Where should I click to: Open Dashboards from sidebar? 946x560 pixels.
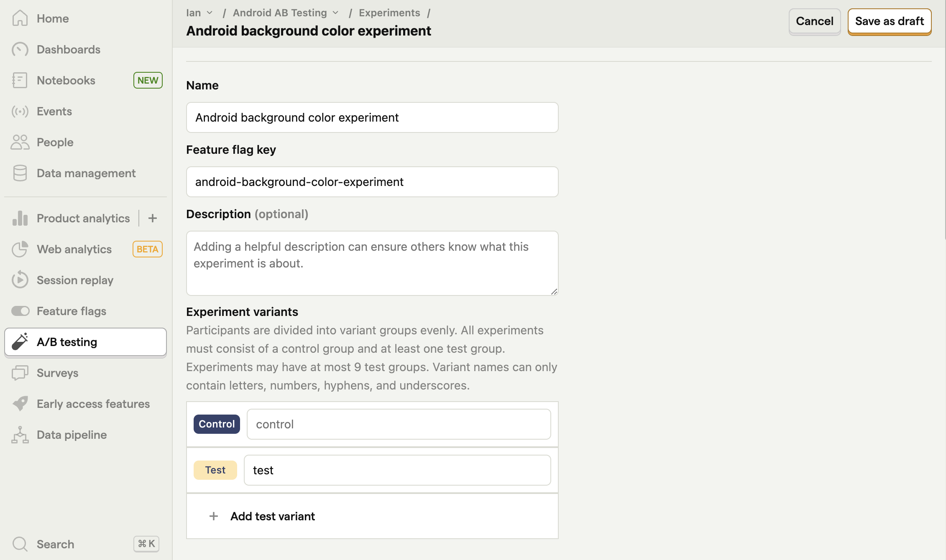pyautogui.click(x=69, y=48)
